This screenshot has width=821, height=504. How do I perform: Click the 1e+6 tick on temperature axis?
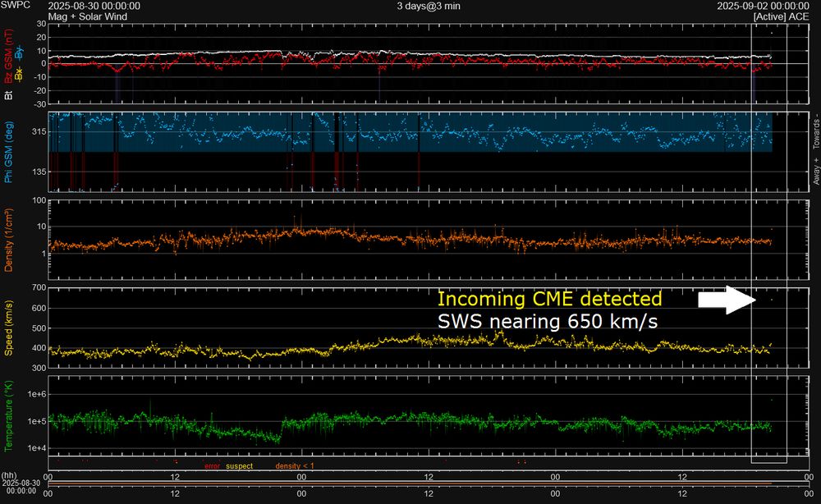(37, 394)
